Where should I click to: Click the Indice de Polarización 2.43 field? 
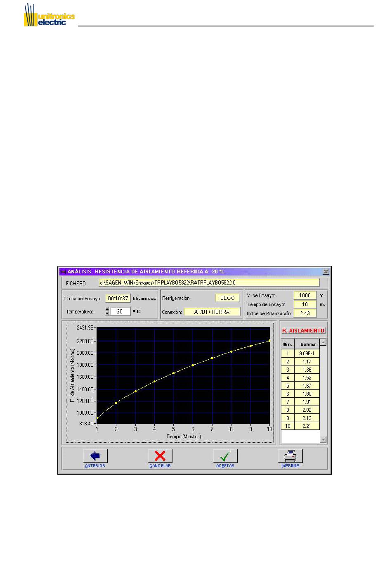click(305, 313)
